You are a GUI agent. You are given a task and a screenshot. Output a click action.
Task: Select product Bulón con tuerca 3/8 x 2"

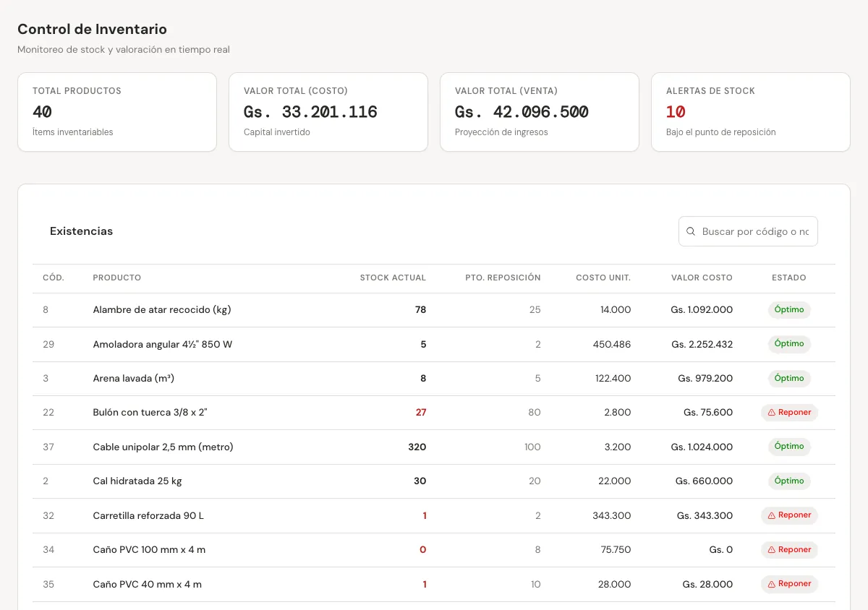(150, 413)
